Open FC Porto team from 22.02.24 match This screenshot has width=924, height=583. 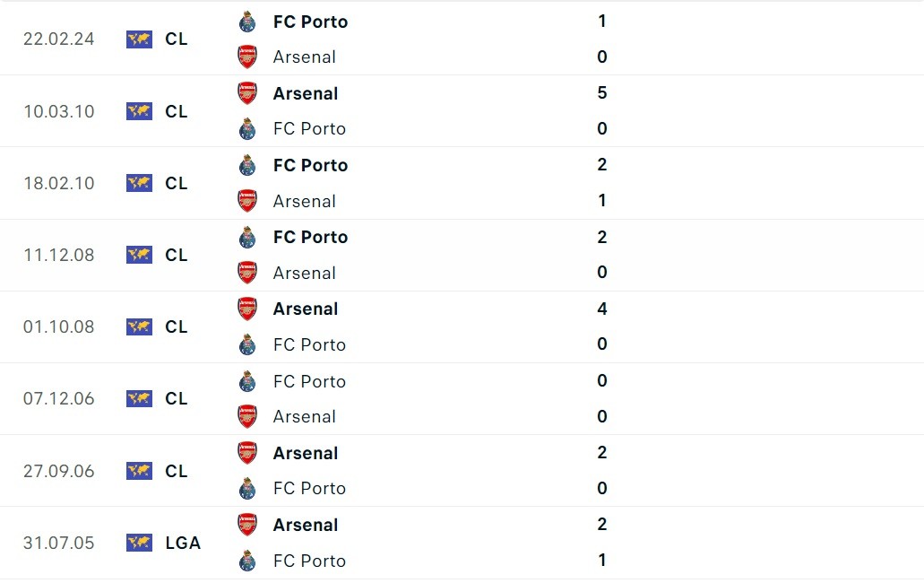(310, 22)
